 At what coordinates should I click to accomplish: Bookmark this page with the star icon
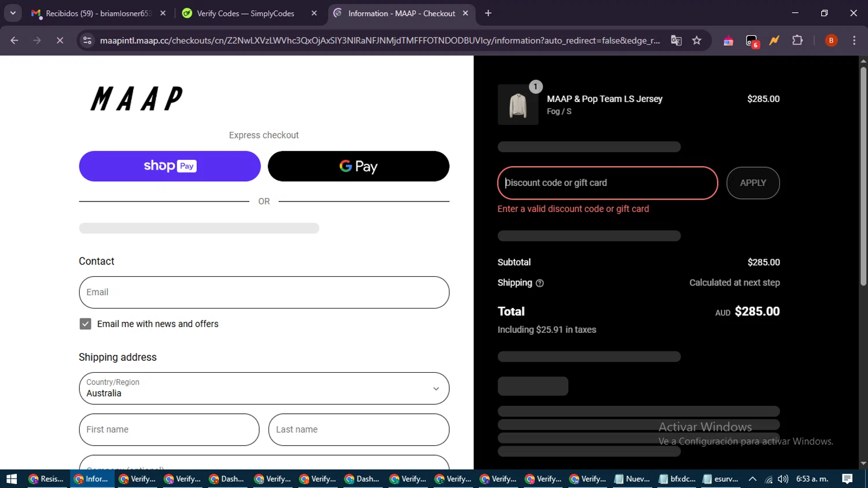click(x=697, y=41)
